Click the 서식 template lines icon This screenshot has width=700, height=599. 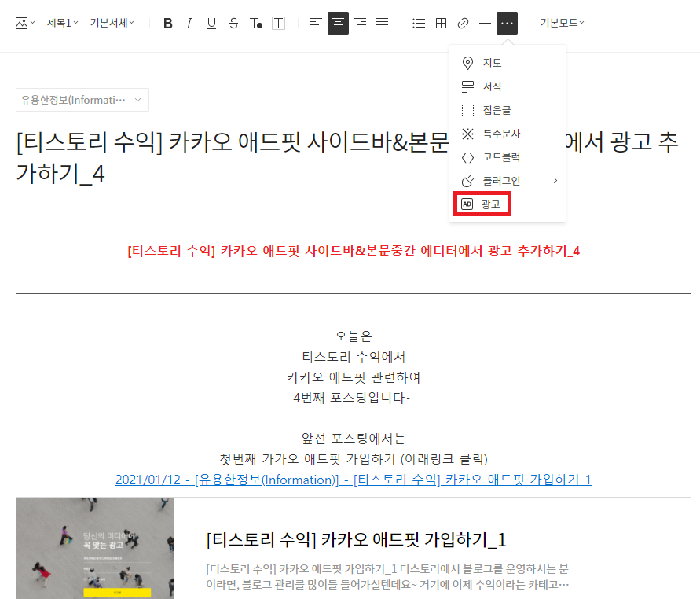467,86
